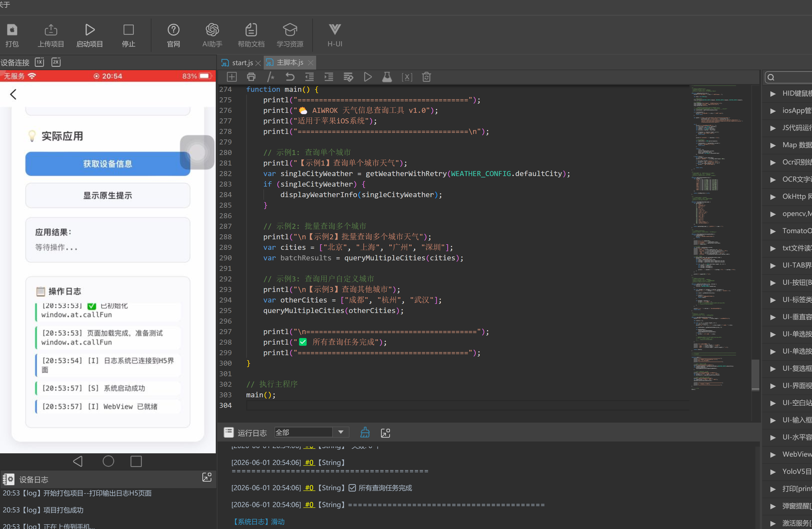Viewport: 812px width, 529px height.
Task: Click the format-code eraser icon
Action: click(x=348, y=77)
